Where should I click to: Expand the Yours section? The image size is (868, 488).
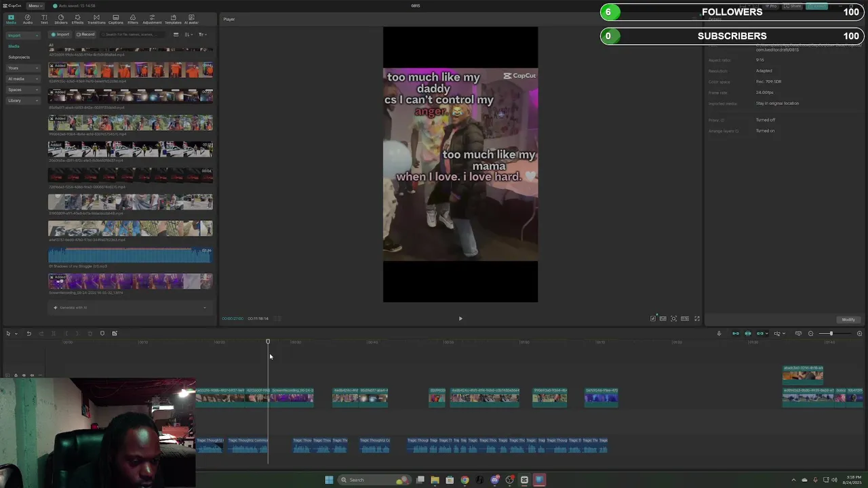(x=22, y=68)
